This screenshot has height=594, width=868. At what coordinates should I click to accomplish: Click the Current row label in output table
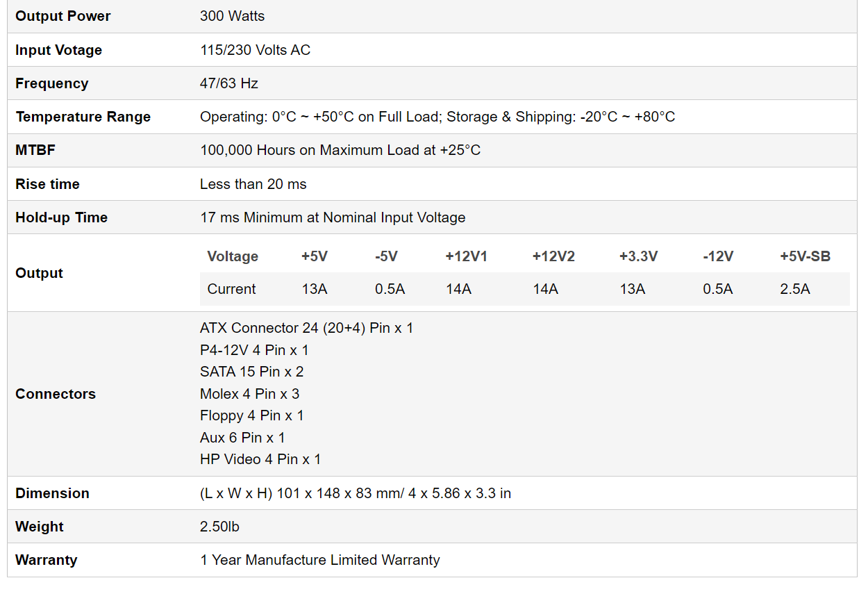231,289
